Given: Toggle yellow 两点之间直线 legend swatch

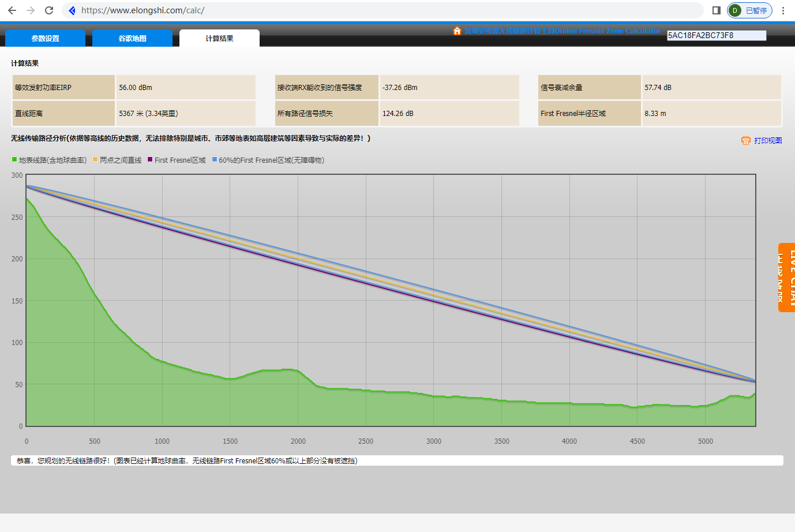Looking at the screenshot, I should [95, 160].
